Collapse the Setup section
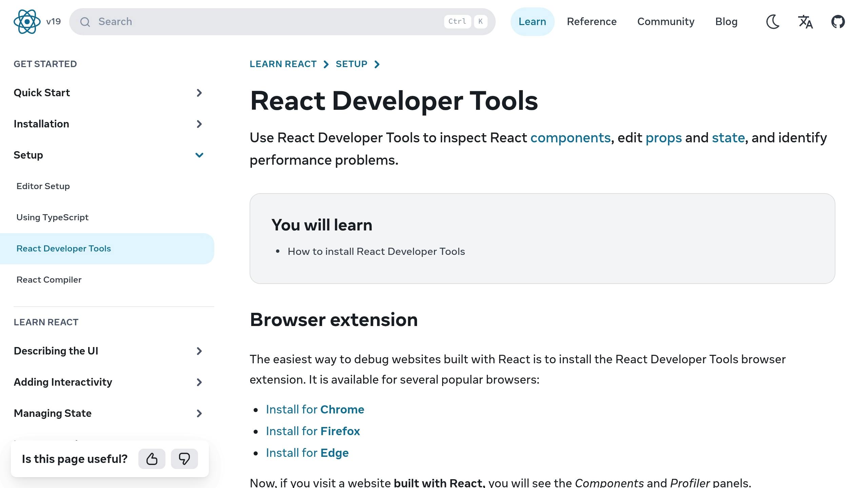The width and height of the screenshot is (868, 488). tap(200, 155)
